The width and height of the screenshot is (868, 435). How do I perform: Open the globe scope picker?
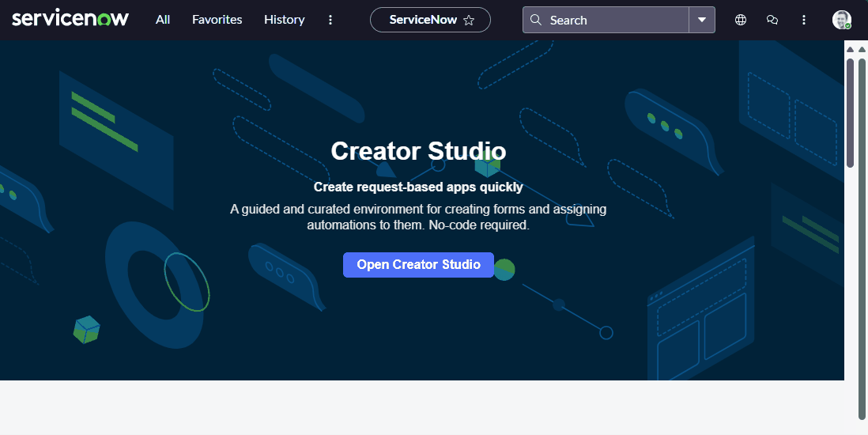[x=741, y=20]
